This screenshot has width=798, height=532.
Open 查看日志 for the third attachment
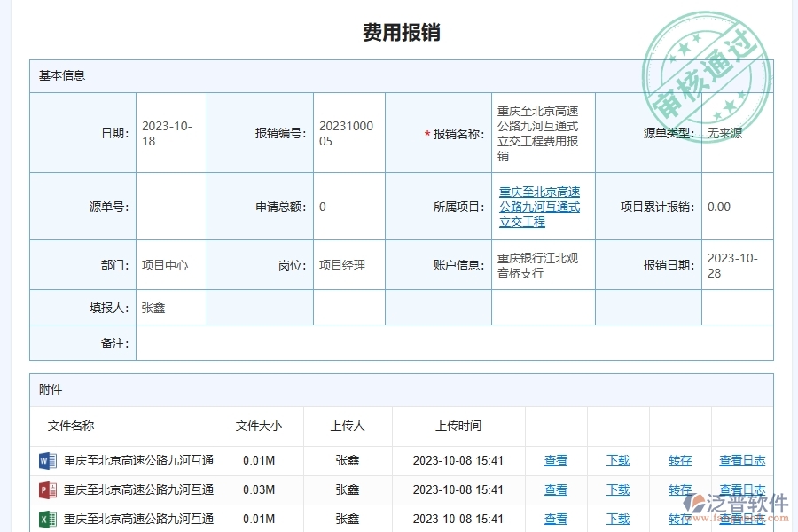(741, 520)
